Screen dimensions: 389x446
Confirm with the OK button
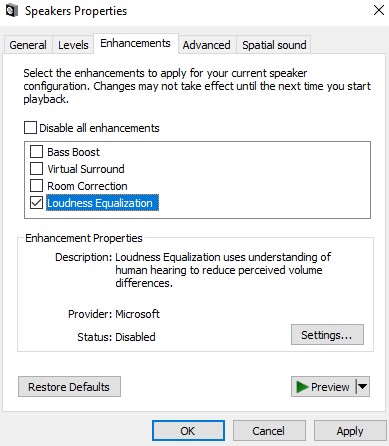188,431
